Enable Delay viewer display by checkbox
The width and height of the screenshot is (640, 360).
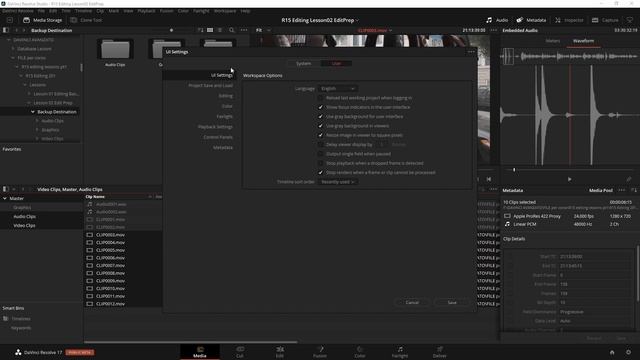tap(320, 144)
